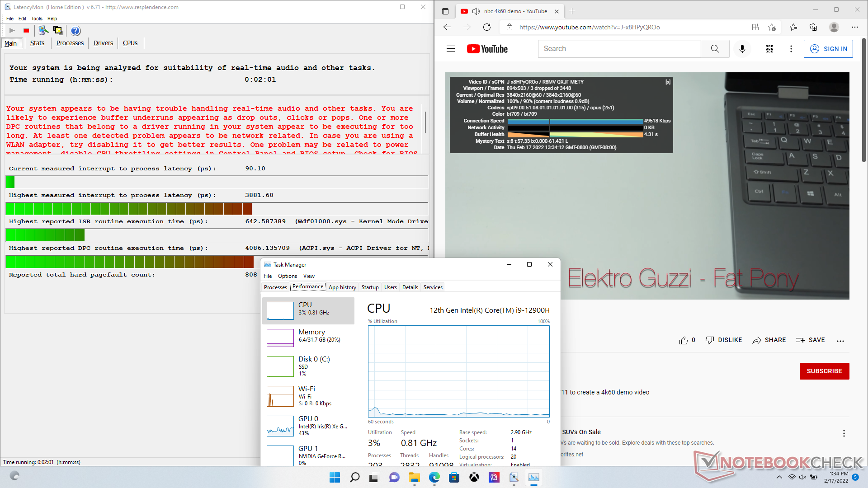868x488 pixels.
Task: Open more actions ellipsis under video
Action: 840,341
